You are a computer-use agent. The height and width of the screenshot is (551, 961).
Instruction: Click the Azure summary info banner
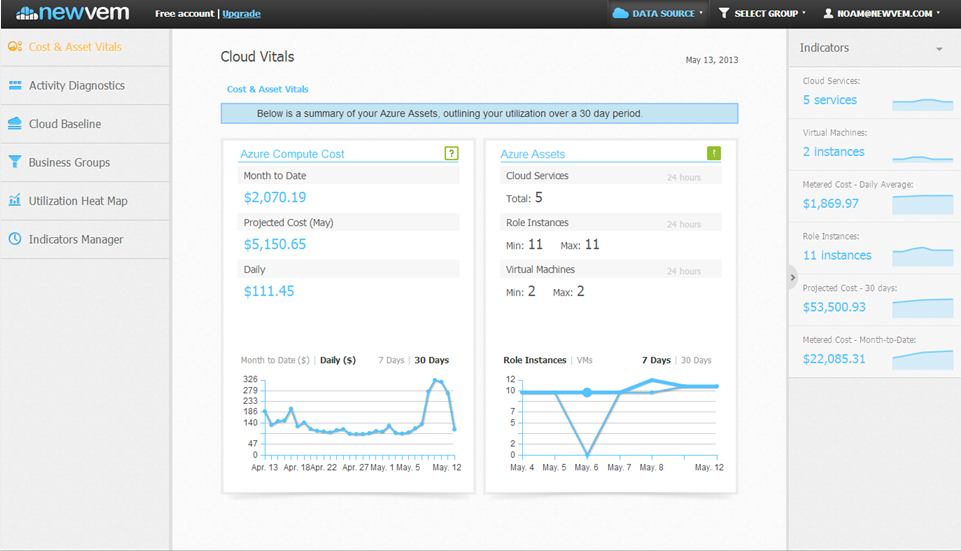click(x=479, y=113)
